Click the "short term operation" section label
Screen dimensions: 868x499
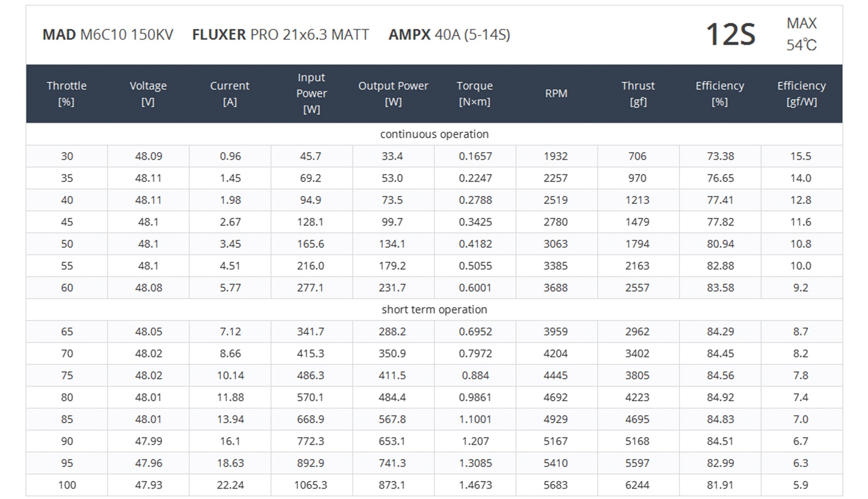(434, 310)
